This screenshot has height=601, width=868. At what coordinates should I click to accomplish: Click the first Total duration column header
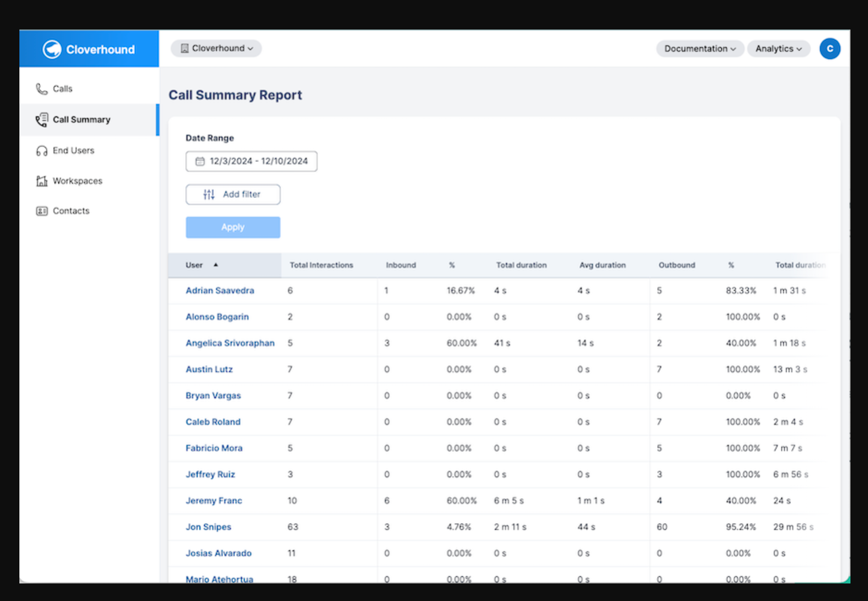521,265
